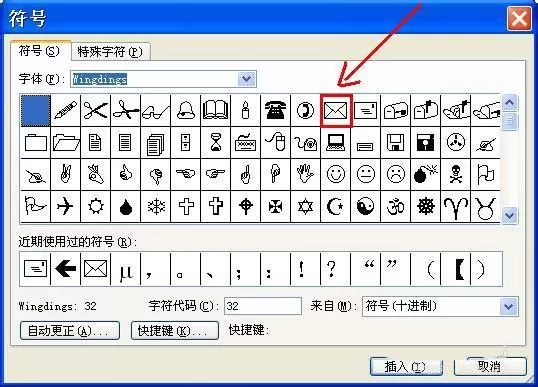The height and width of the screenshot is (387, 538).
Task: Select recently used exclamation mark
Action: point(305,269)
